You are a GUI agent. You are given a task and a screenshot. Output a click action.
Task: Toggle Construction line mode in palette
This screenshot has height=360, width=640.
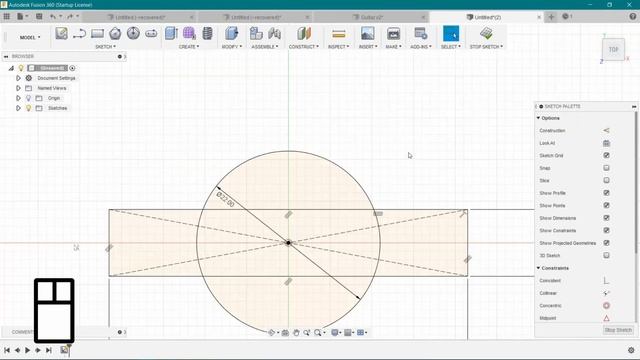(x=606, y=131)
